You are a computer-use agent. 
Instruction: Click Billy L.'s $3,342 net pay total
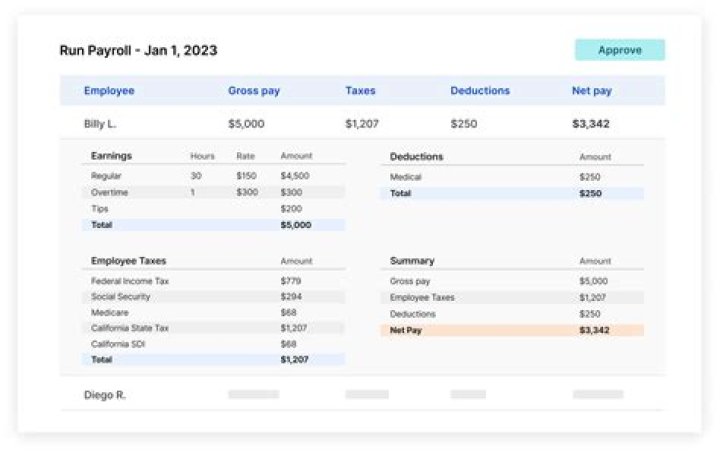(591, 124)
